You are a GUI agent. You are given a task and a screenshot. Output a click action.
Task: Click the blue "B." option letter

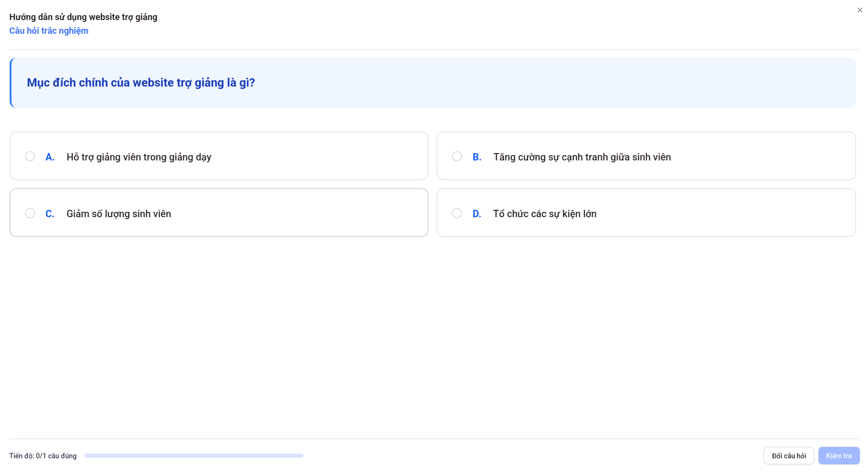(477, 157)
